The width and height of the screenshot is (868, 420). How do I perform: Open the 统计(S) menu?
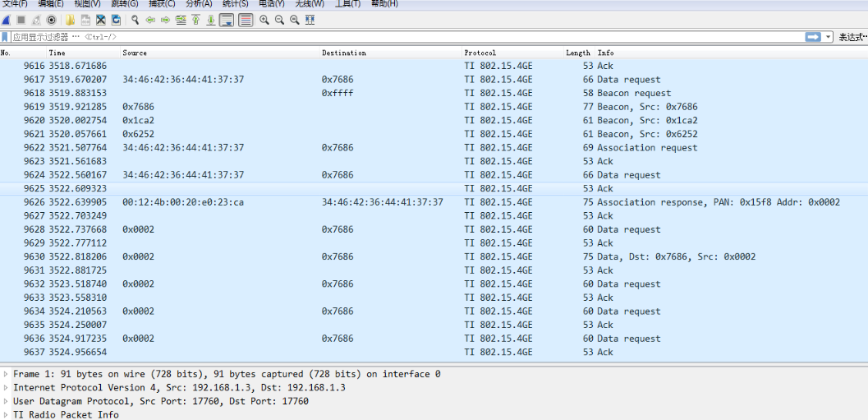[235, 4]
